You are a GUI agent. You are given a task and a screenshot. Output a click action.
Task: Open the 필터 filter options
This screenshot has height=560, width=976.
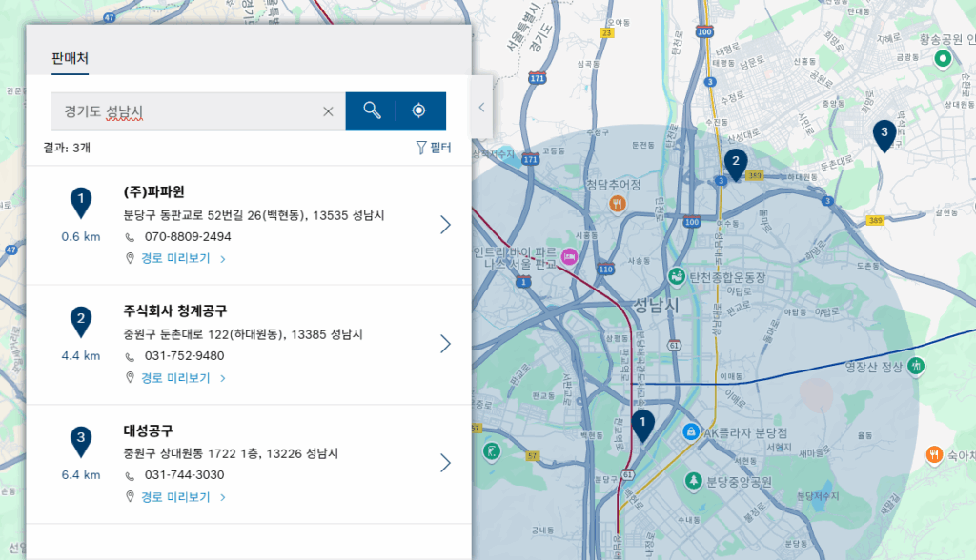[434, 148]
